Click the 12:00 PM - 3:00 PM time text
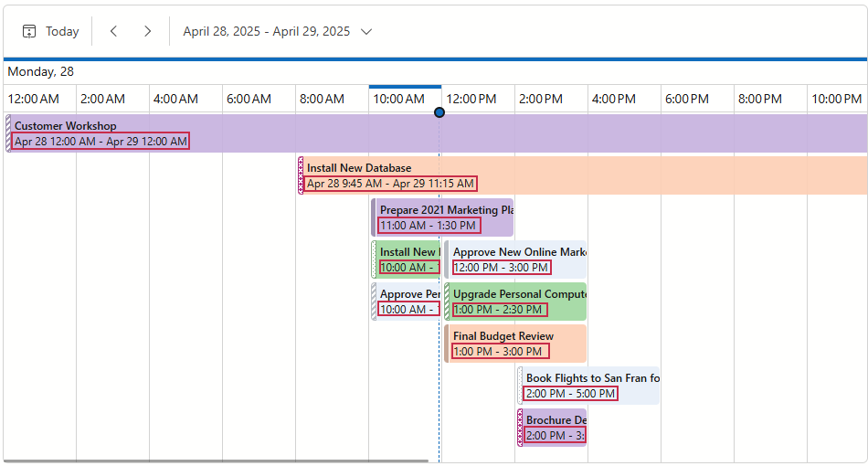868x466 pixels. pyautogui.click(x=501, y=268)
